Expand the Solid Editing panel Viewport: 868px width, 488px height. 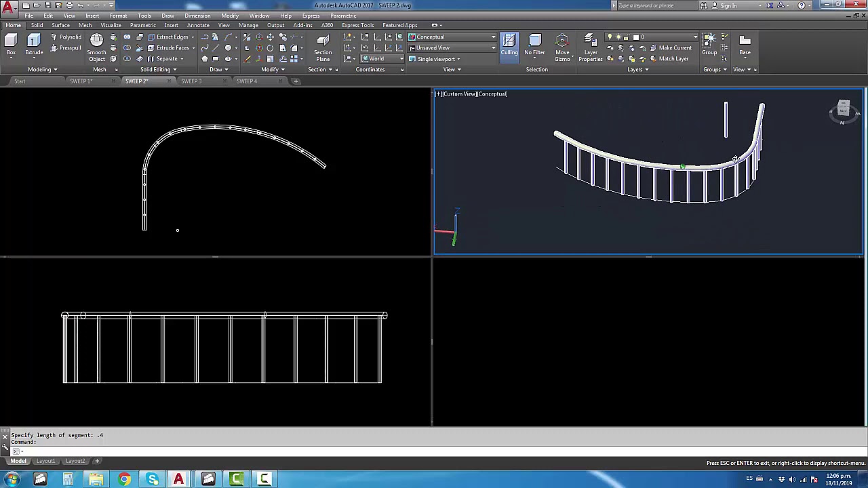[158, 70]
